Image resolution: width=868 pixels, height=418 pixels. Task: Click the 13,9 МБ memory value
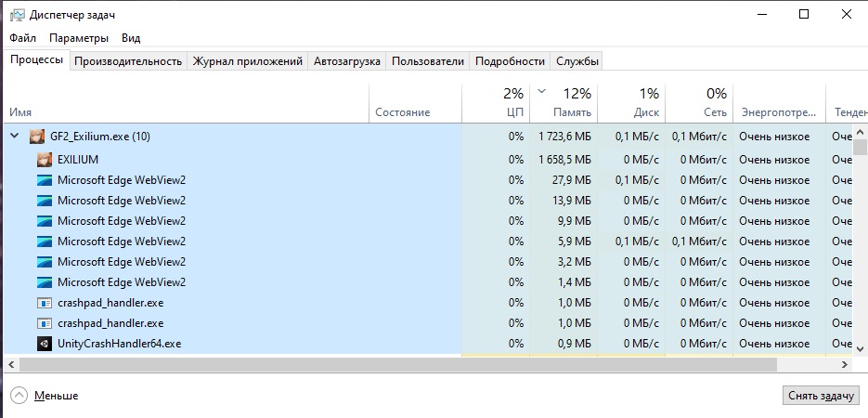(x=572, y=201)
